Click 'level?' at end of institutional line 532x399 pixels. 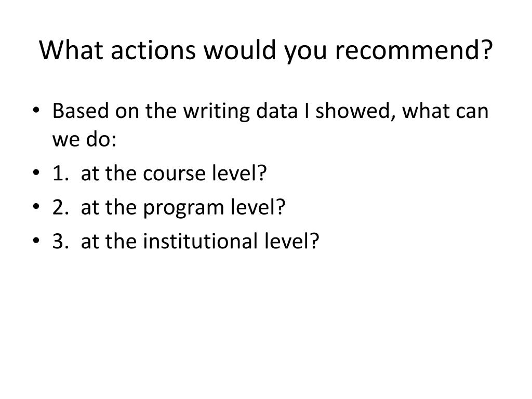pyautogui.click(x=292, y=241)
